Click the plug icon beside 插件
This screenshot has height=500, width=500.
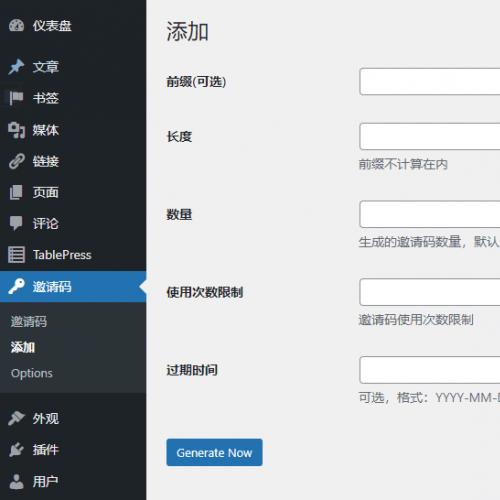[x=16, y=450]
